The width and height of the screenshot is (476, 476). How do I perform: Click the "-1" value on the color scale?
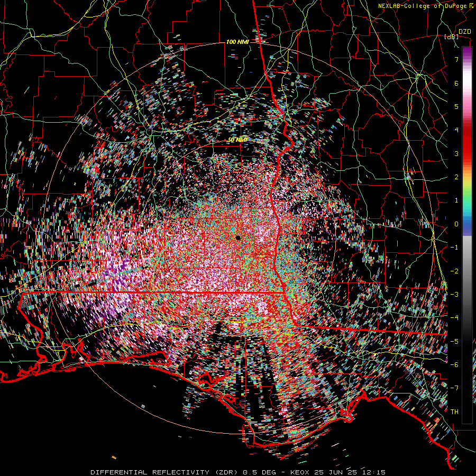coord(454,248)
